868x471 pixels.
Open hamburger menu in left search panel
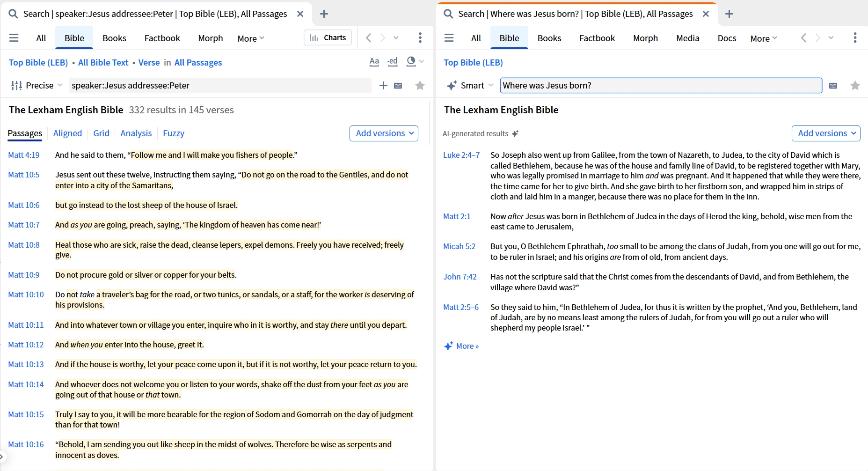point(14,38)
